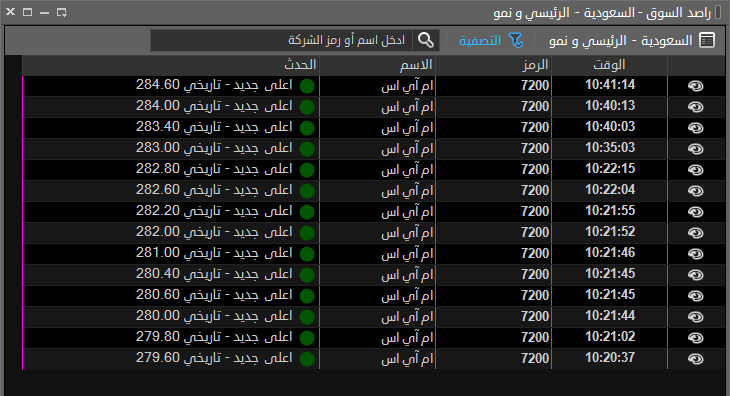Select the time cell 10:22:15
The width and height of the screenshot is (730, 396).
[x=610, y=168]
